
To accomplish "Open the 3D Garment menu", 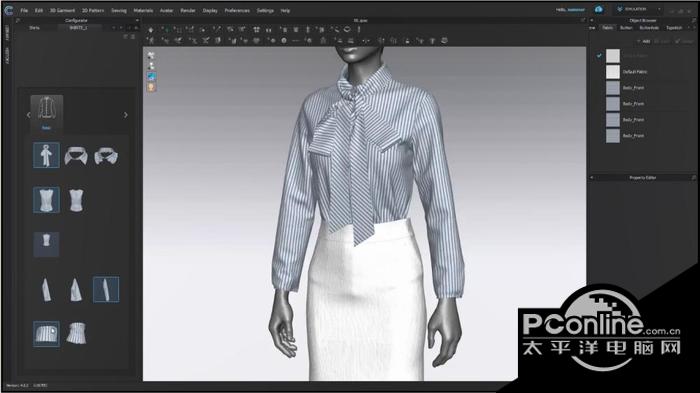I will [62, 10].
